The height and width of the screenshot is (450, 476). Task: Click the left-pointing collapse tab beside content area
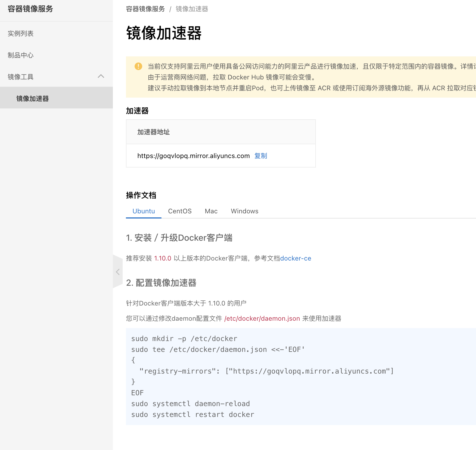tap(118, 272)
